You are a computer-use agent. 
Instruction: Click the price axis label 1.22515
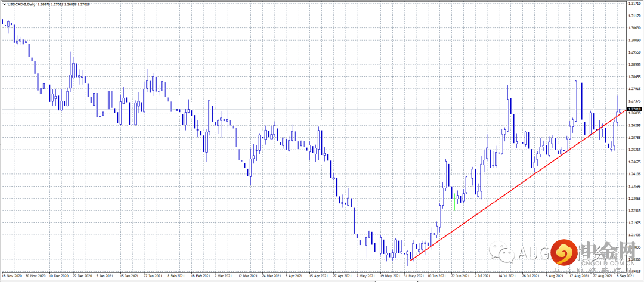click(x=635, y=210)
